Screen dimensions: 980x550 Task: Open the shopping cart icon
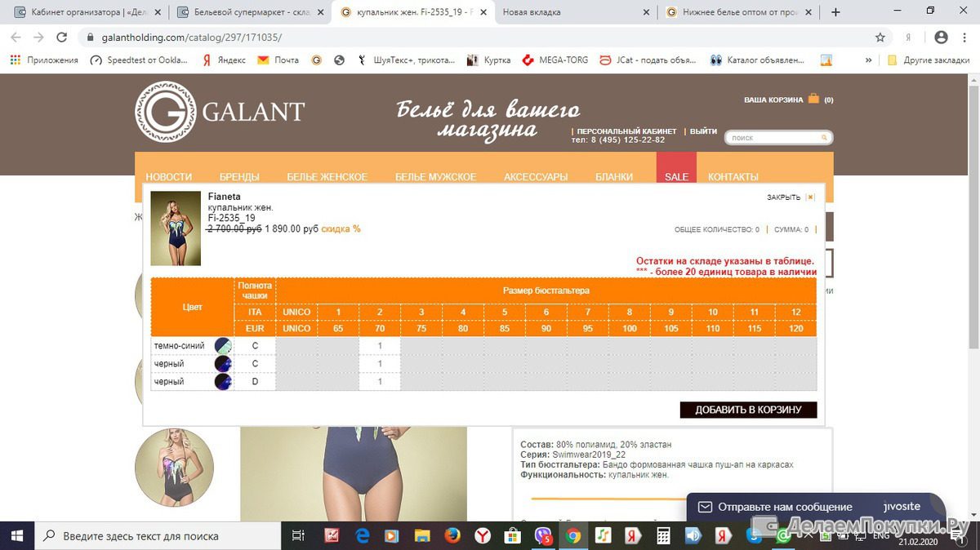click(x=813, y=99)
